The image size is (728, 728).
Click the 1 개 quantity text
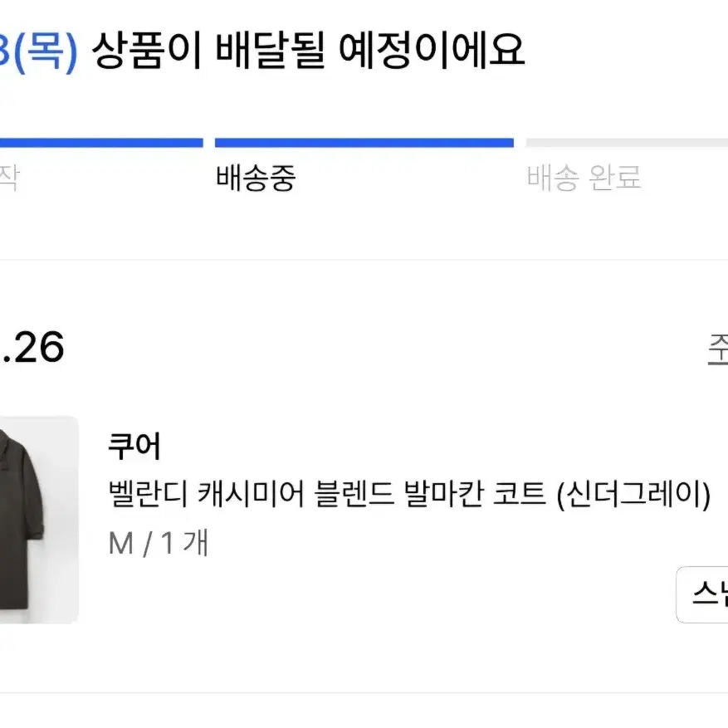click(184, 542)
